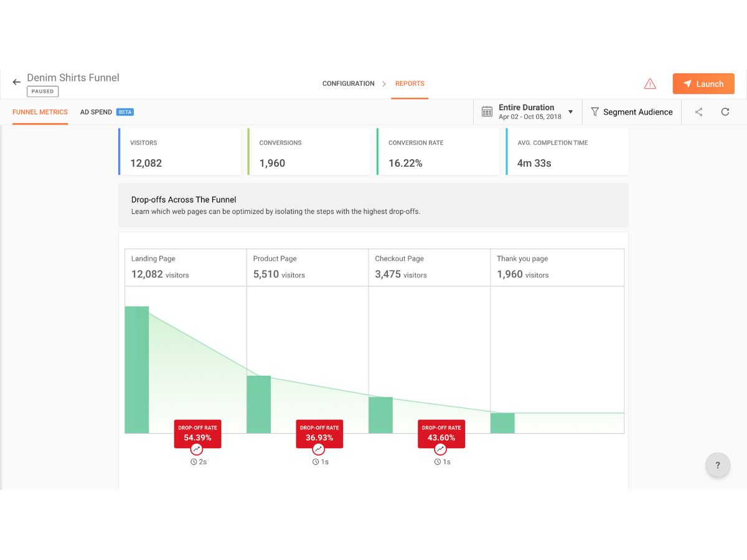Click the Launch button
The width and height of the screenshot is (747, 560).
click(703, 84)
